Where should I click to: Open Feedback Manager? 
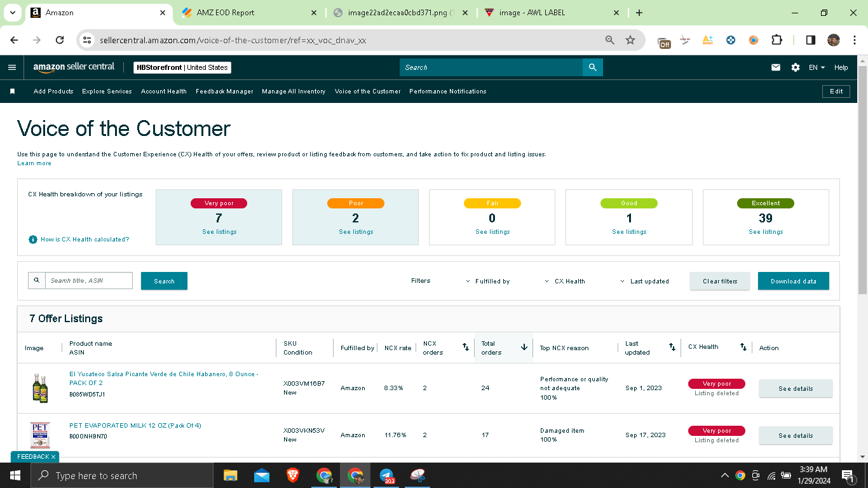(x=224, y=91)
